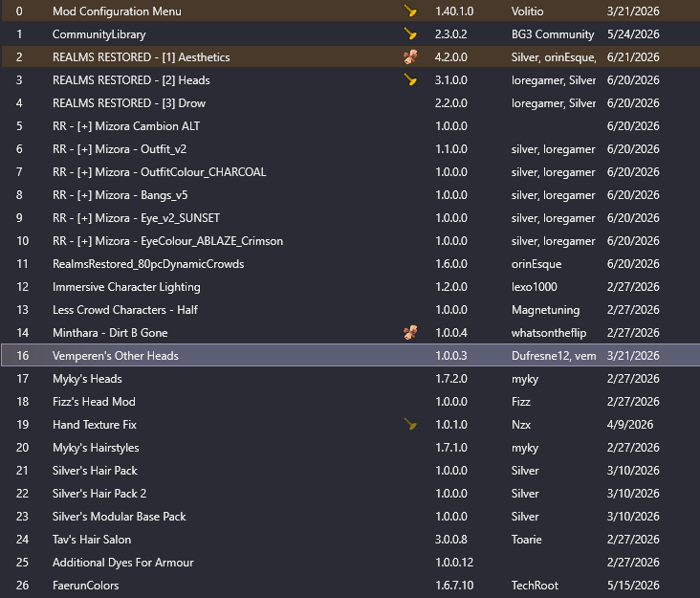Viewport: 700px width, 598px height.
Task: Select the Mizora EyeColour_ABLAZE_Crimson mod
Action: [168, 241]
